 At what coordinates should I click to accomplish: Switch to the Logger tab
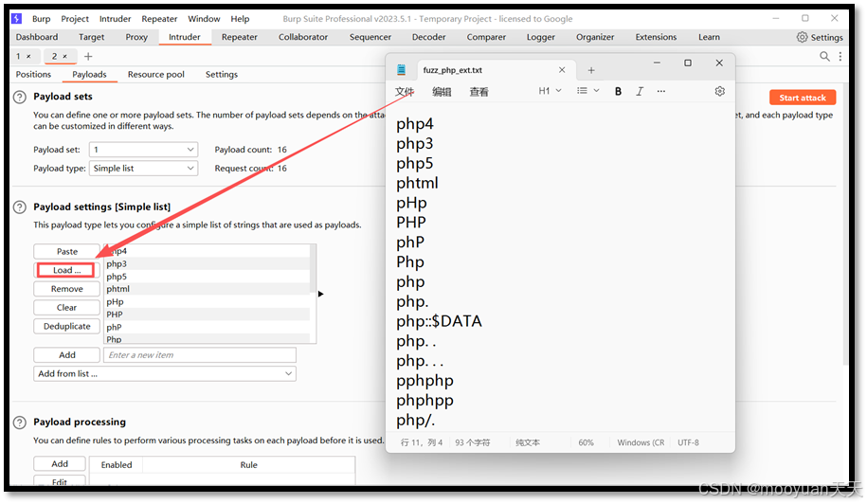pos(541,37)
